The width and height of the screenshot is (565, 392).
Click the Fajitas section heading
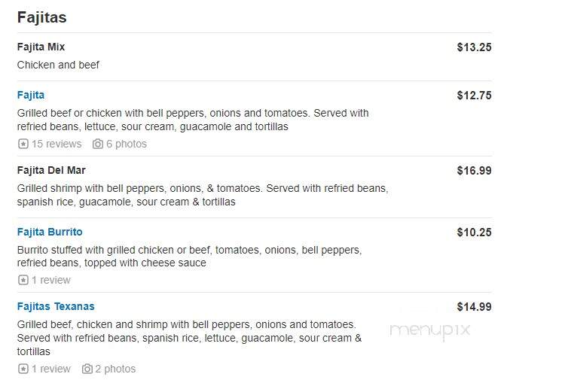point(41,17)
